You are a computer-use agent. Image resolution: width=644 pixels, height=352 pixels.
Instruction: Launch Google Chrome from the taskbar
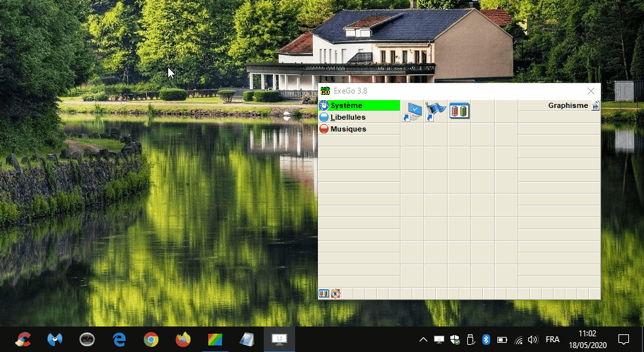point(151,340)
